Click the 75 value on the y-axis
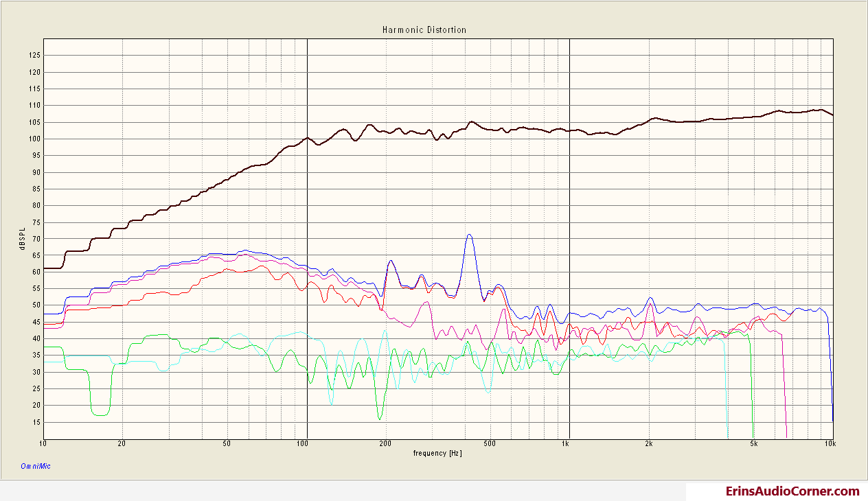This screenshot has height=501, width=868. [37, 222]
